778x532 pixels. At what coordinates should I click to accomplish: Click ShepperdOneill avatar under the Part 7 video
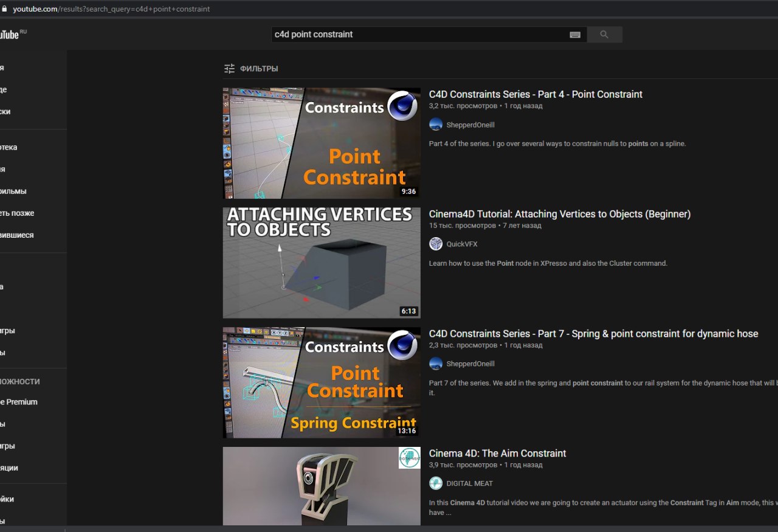click(x=436, y=364)
